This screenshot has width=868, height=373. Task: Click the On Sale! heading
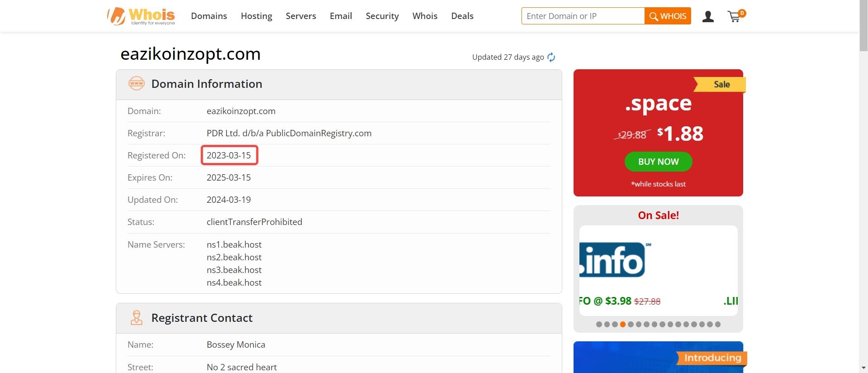(x=658, y=215)
